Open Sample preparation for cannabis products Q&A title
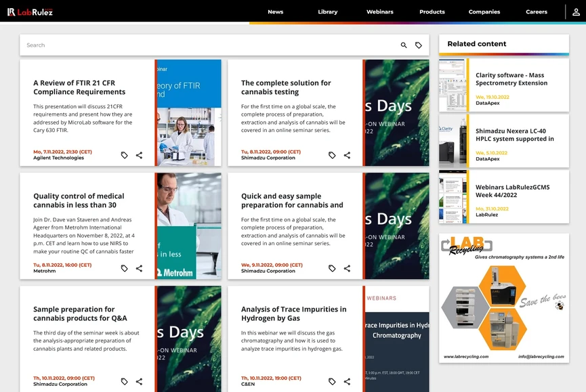The height and width of the screenshot is (392, 586). 80,313
